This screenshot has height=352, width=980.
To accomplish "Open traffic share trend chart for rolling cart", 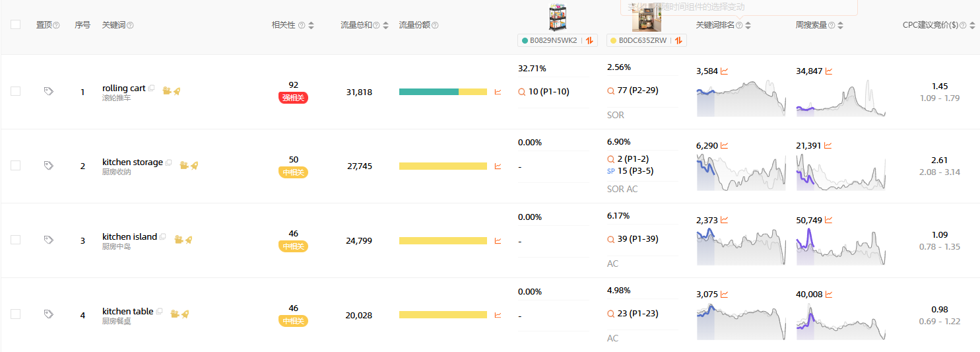I will tap(498, 92).
